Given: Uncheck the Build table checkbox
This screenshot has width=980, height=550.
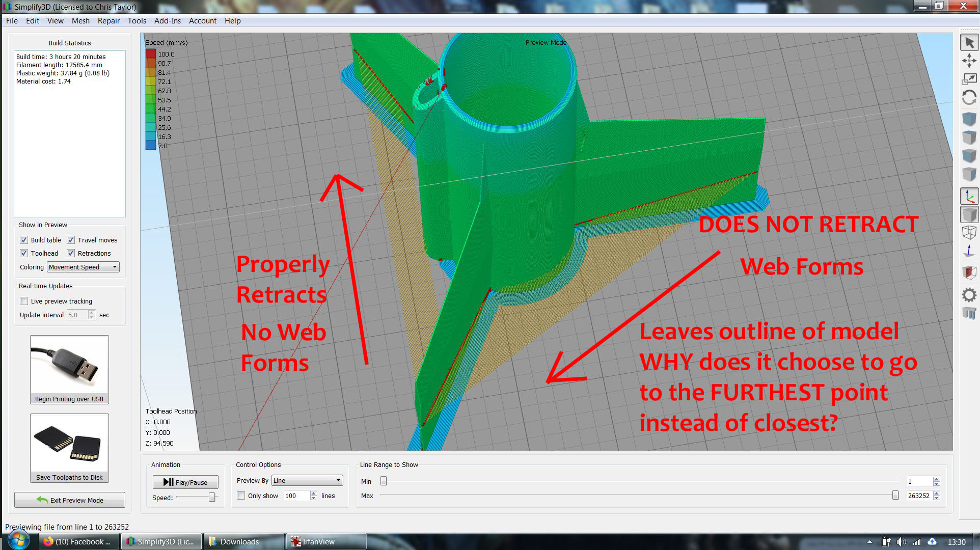Looking at the screenshot, I should point(24,240).
